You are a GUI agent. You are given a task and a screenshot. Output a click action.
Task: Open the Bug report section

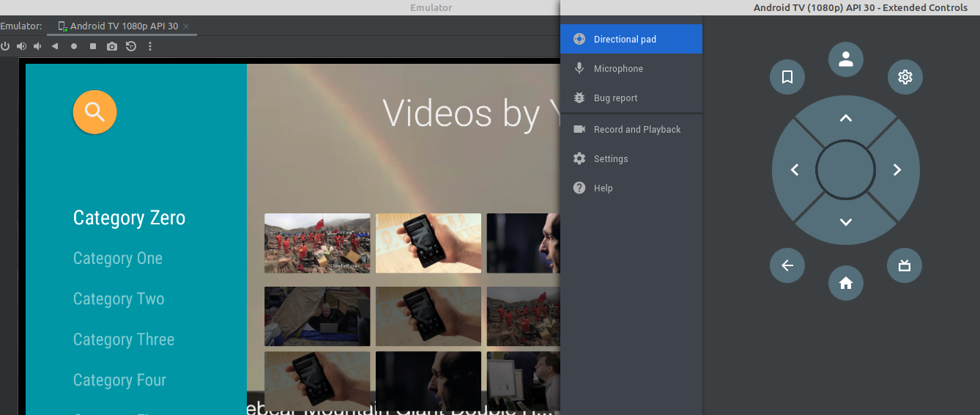[615, 98]
